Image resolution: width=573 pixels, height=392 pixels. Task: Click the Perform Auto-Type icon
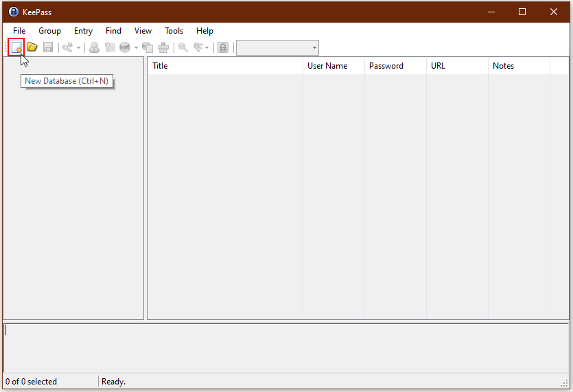coord(163,47)
